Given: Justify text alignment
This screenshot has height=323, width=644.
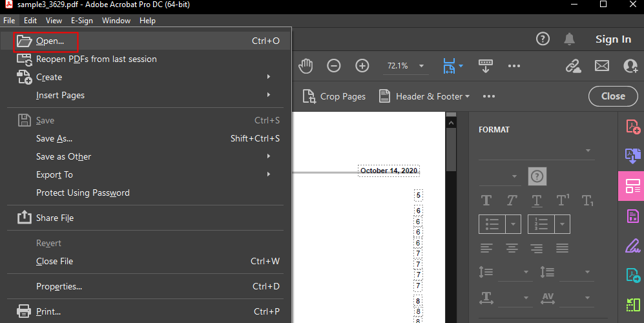Looking at the screenshot, I should point(562,248).
